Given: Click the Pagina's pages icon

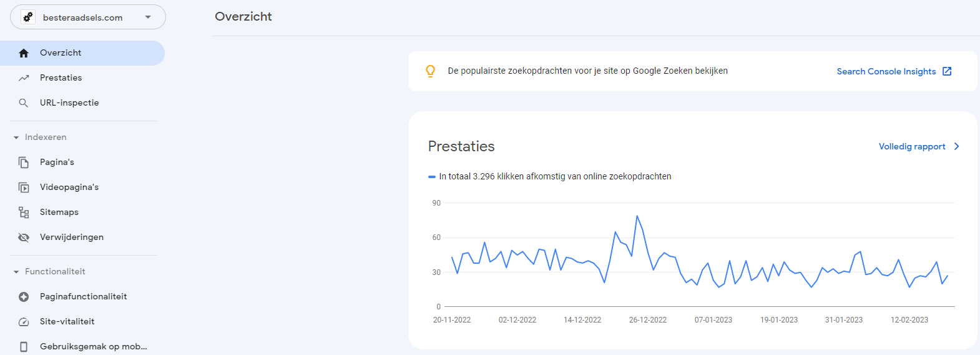Looking at the screenshot, I should 24,162.
